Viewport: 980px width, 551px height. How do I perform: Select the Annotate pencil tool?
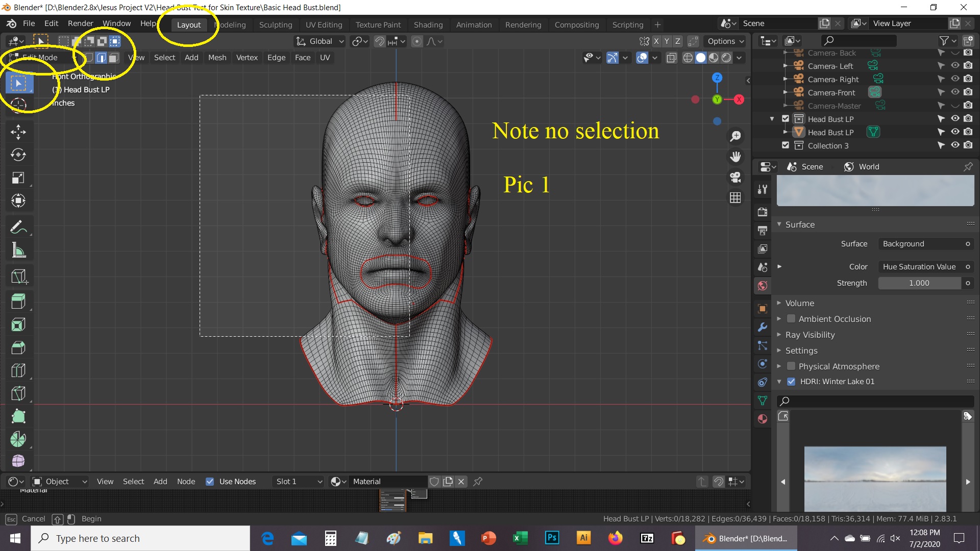coord(18,227)
